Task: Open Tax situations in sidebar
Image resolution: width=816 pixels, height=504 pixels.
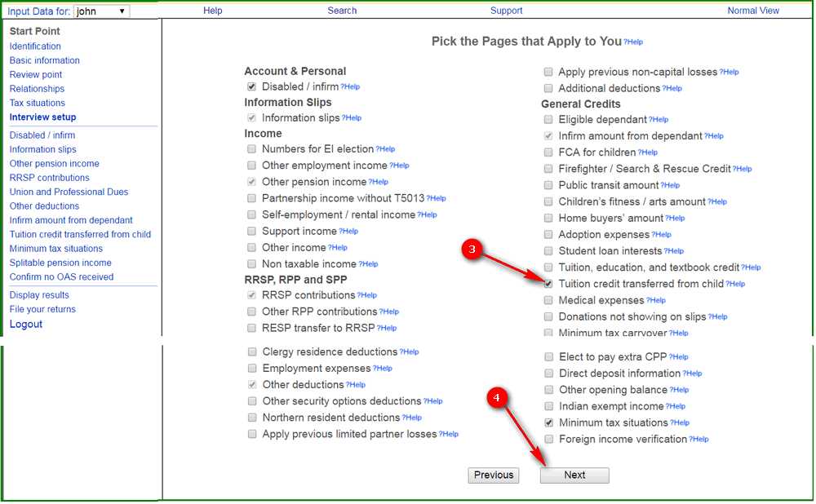Action: 37,103
